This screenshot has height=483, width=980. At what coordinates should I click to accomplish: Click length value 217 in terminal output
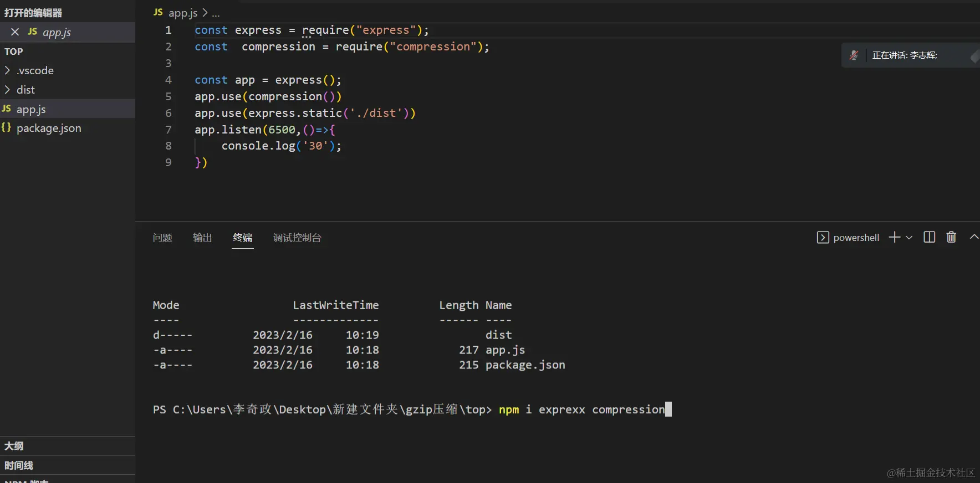pyautogui.click(x=469, y=350)
